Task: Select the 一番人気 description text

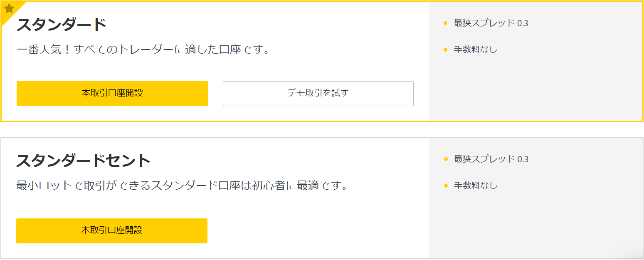Action: 143,50
